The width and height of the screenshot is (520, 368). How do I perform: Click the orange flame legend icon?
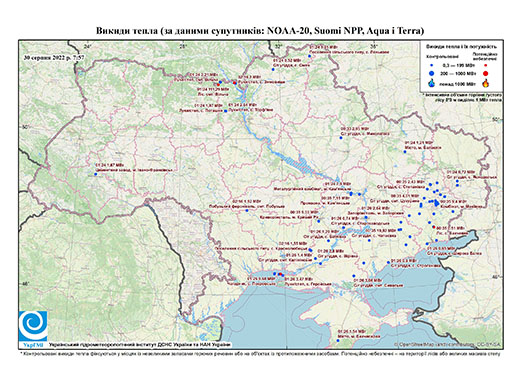point(485,83)
